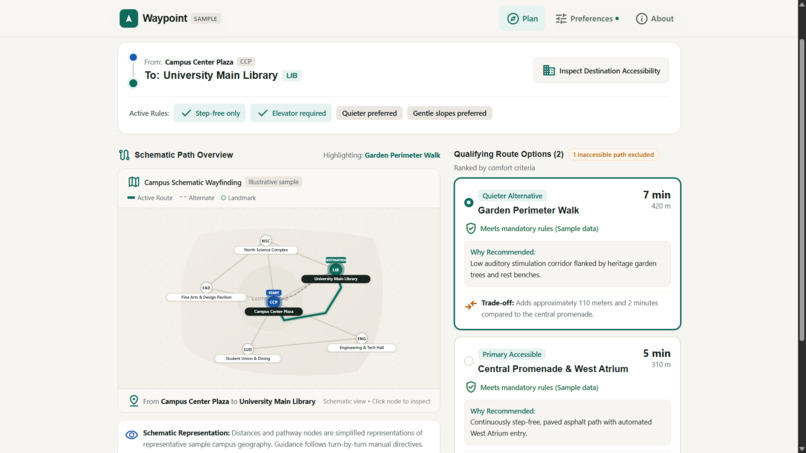Click the map icon beside Campus Schematic Wayfinding
Screen dimensions: 806x453
pos(134,182)
